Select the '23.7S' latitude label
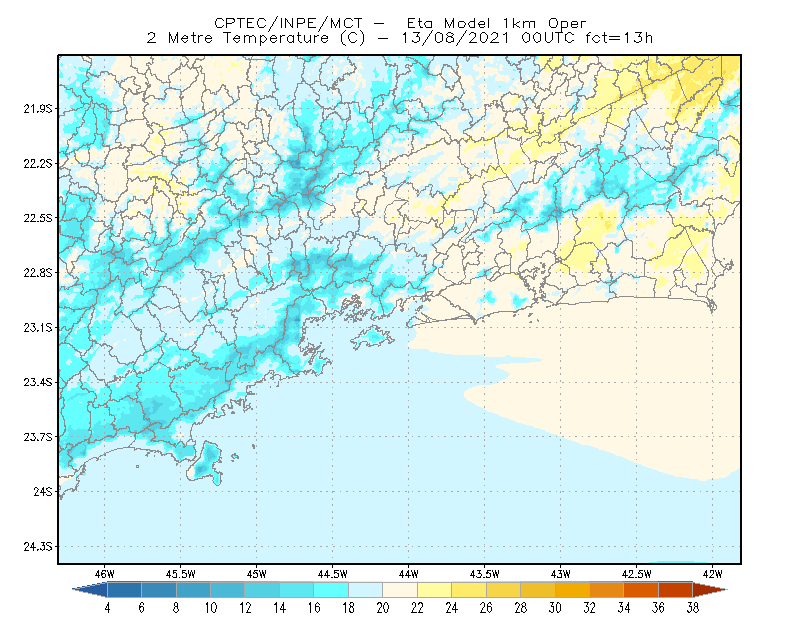 pos(38,437)
